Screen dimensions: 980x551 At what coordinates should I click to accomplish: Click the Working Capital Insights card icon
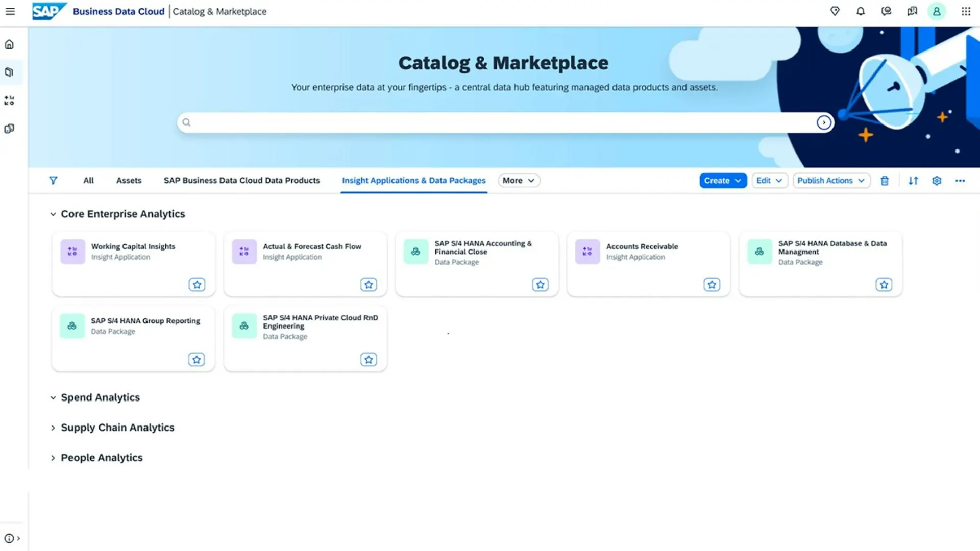pyautogui.click(x=72, y=252)
